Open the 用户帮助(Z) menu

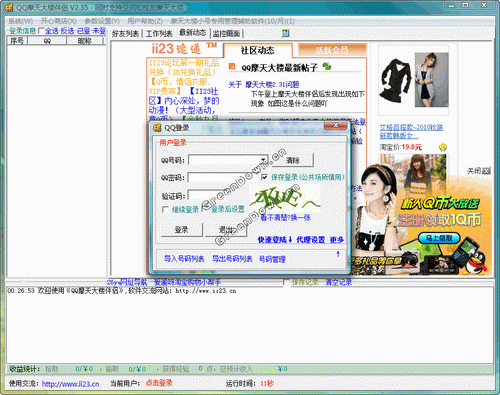pos(145,21)
